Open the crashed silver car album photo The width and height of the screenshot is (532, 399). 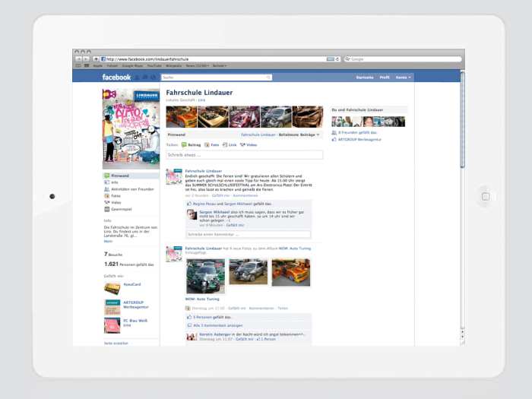249,272
